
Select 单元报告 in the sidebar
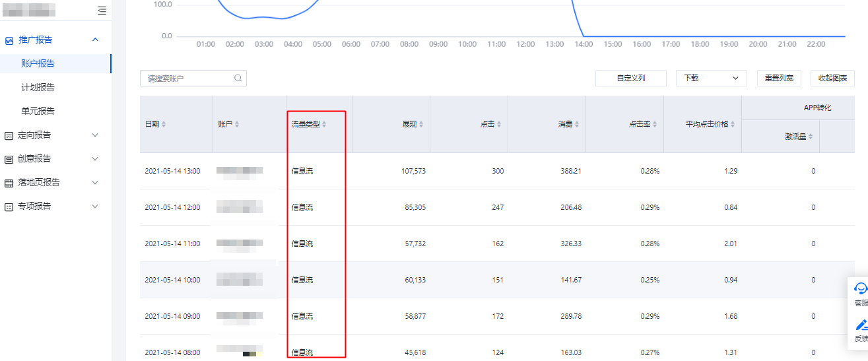point(38,111)
